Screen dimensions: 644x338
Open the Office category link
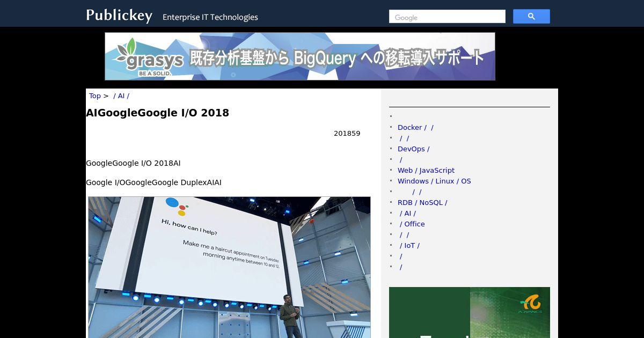click(x=412, y=224)
